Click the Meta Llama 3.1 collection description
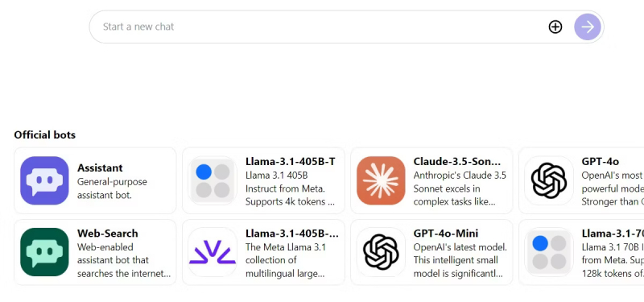This screenshot has height=302, width=644. click(x=286, y=260)
